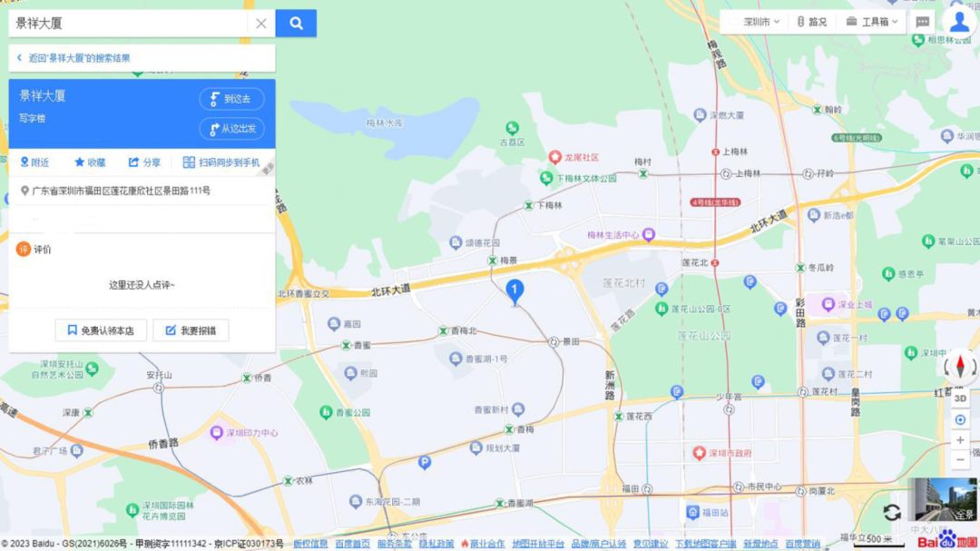Zoom out with the minus button
The height and width of the screenshot is (551, 980).
(961, 459)
